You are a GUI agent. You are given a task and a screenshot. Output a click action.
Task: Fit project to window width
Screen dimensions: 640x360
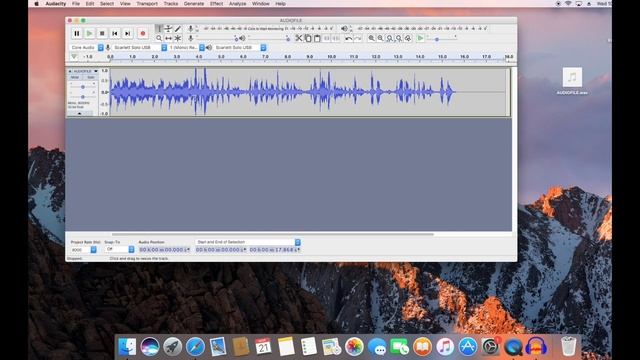pyautogui.click(x=399, y=38)
